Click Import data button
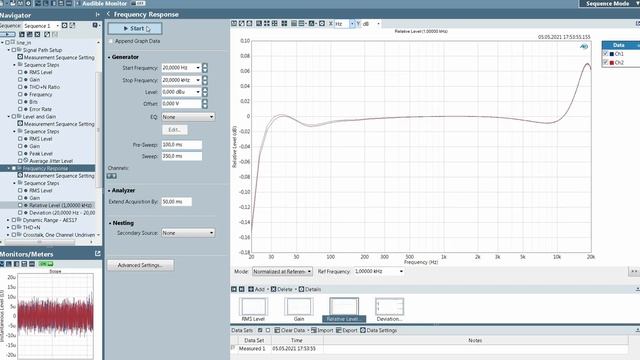640x360 pixels. 322,330
